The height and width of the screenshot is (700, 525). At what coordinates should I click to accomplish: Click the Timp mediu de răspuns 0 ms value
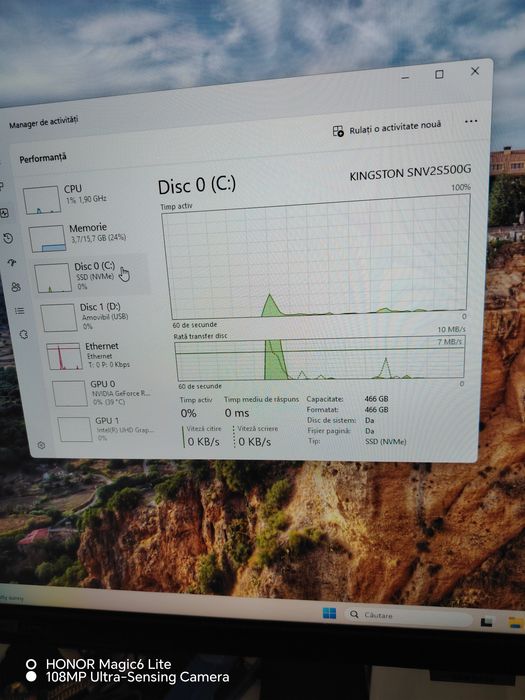(x=237, y=413)
